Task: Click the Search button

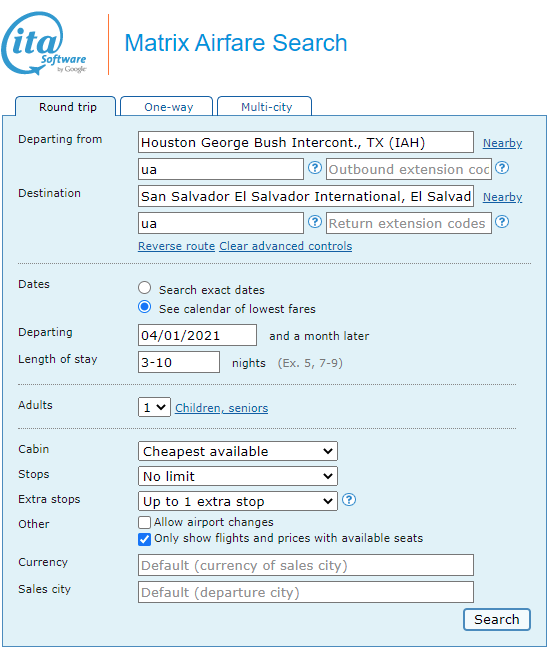Action: click(x=497, y=620)
